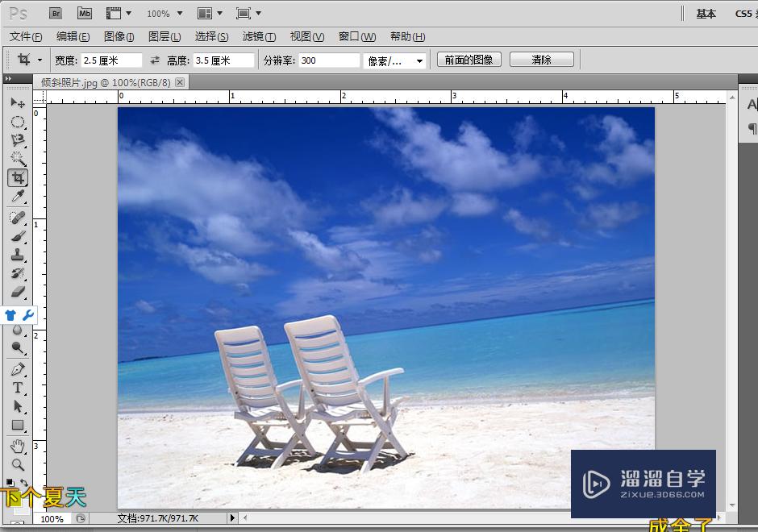Select the Move tool

(18, 103)
